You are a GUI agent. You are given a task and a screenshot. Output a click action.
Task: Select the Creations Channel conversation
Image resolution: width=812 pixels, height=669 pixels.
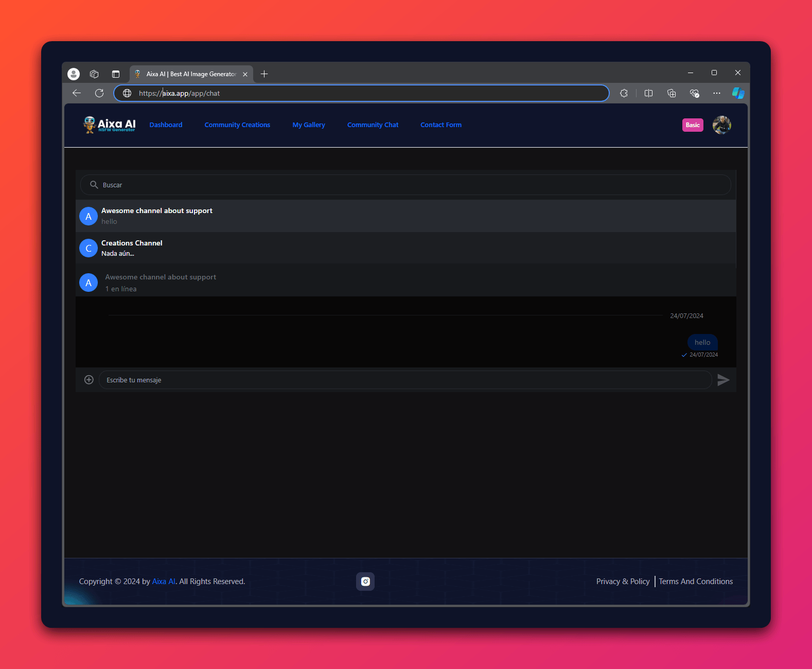click(405, 248)
